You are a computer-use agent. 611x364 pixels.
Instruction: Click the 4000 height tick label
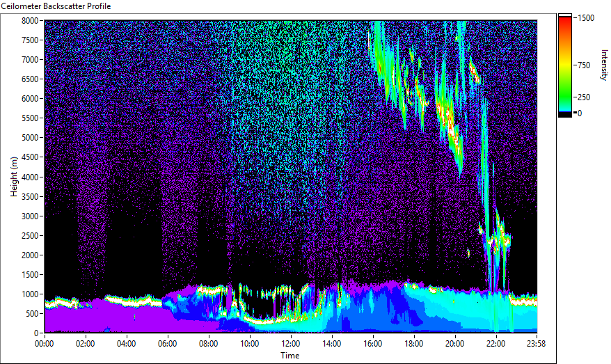tap(30, 177)
